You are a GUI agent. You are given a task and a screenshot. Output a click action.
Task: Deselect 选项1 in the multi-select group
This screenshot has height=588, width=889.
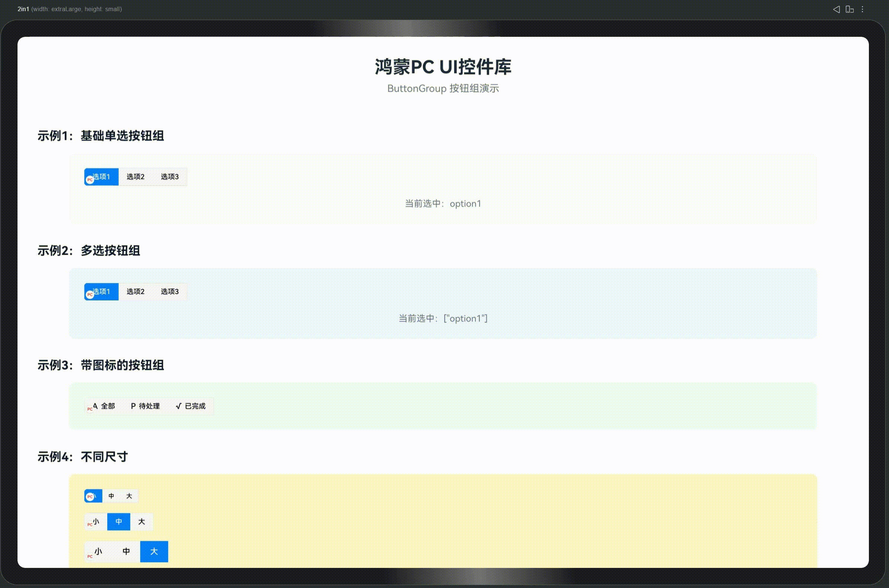[x=101, y=291]
